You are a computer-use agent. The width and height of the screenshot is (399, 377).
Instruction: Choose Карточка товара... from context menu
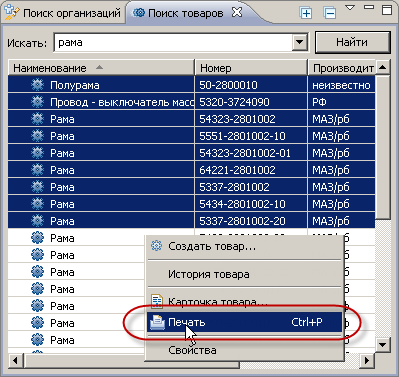245,302
